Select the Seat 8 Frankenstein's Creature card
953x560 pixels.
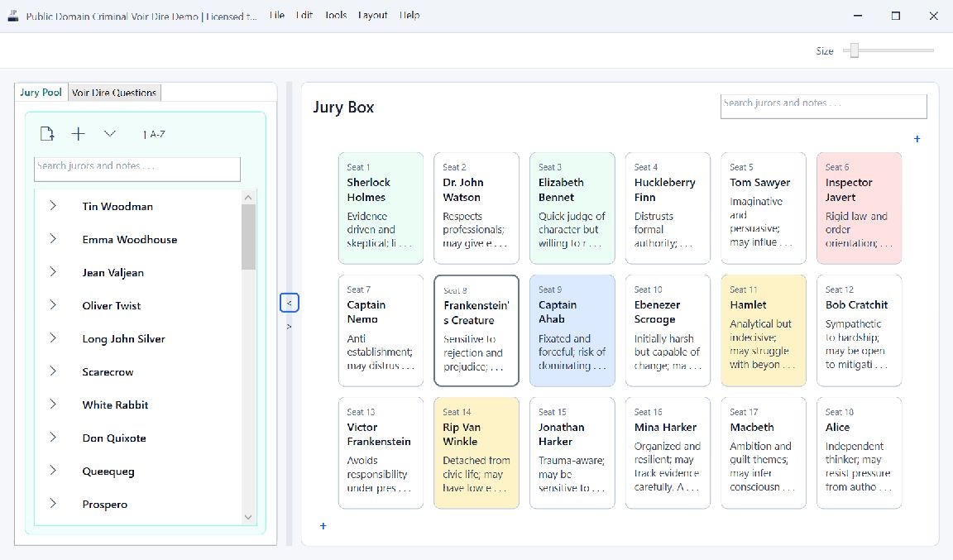(476, 331)
